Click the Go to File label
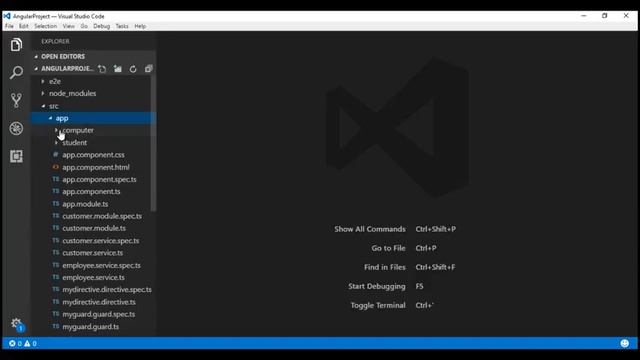The height and width of the screenshot is (360, 640). 388,248
